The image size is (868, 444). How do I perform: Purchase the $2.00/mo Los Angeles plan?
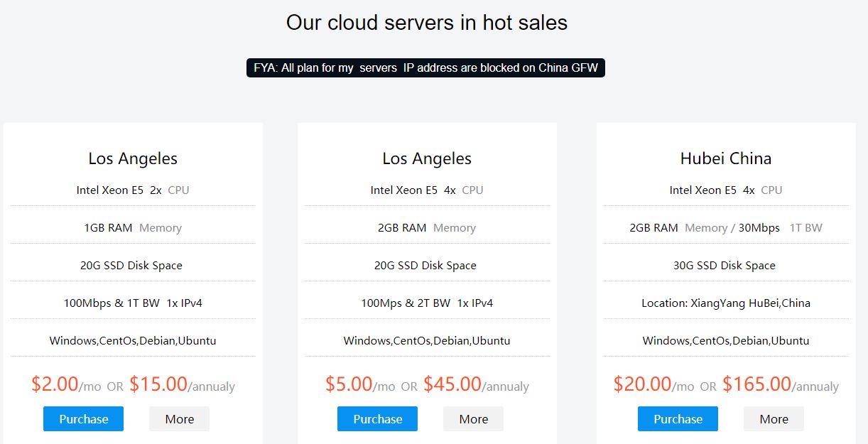point(83,419)
